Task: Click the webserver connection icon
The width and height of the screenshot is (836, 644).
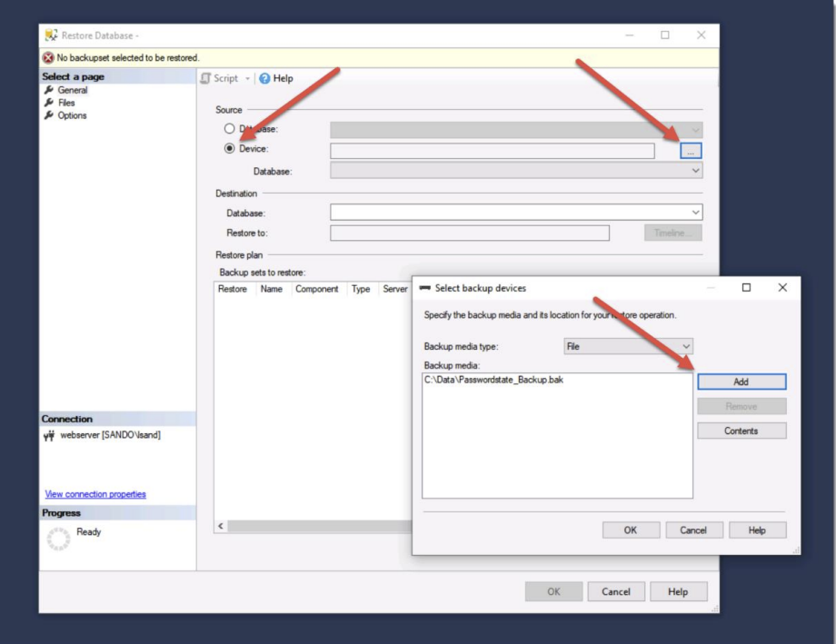Action: point(49,436)
